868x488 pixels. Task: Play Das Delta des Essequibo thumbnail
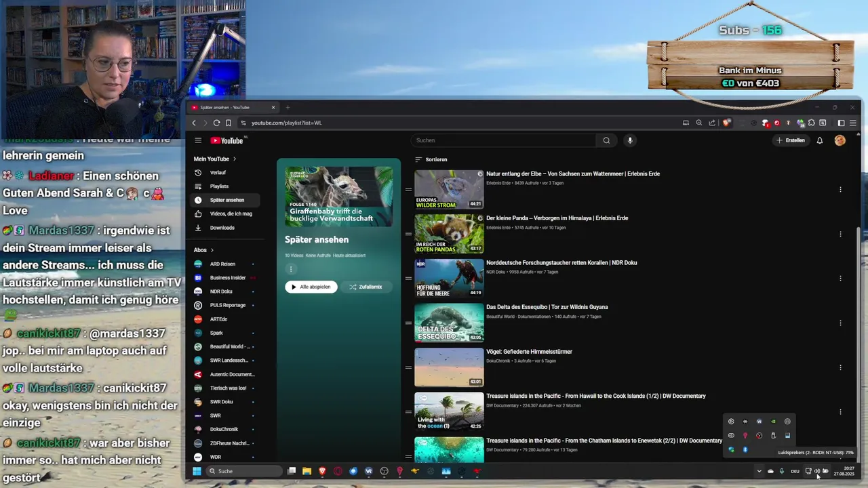449,323
